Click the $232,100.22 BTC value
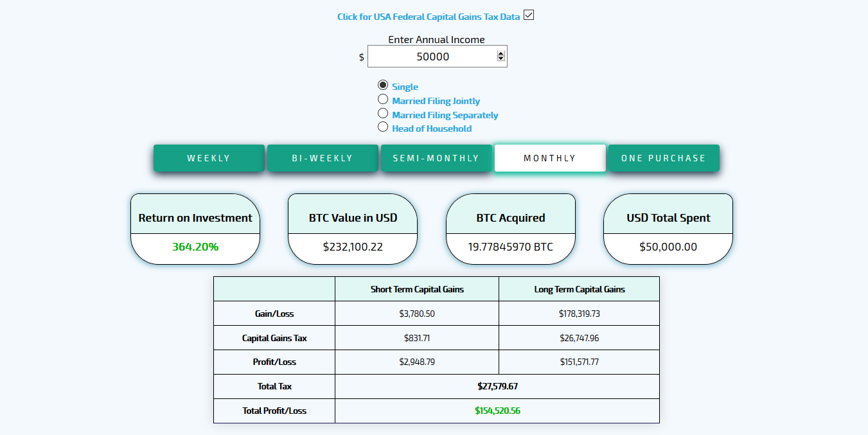Screen dimensions: 868x435 coord(353,247)
